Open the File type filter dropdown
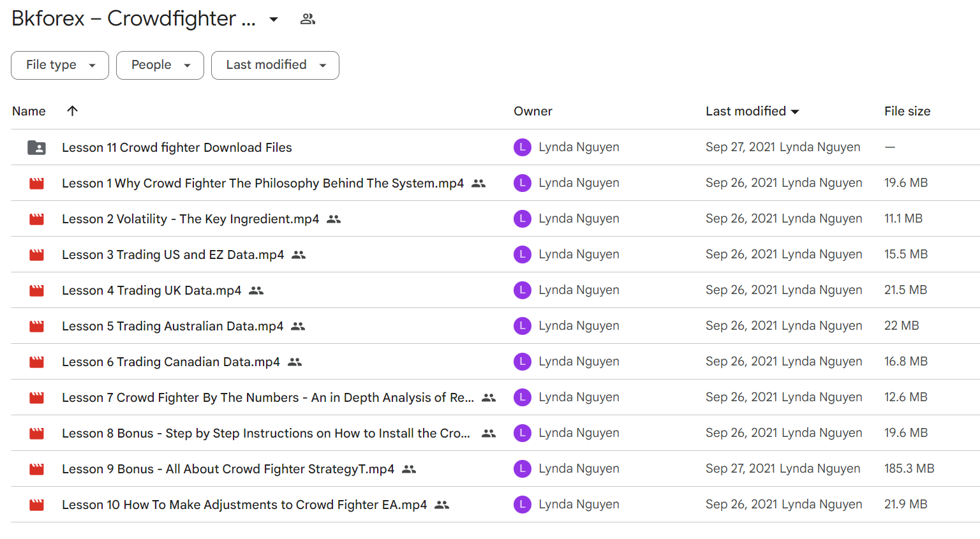The image size is (980, 539). [x=60, y=65]
